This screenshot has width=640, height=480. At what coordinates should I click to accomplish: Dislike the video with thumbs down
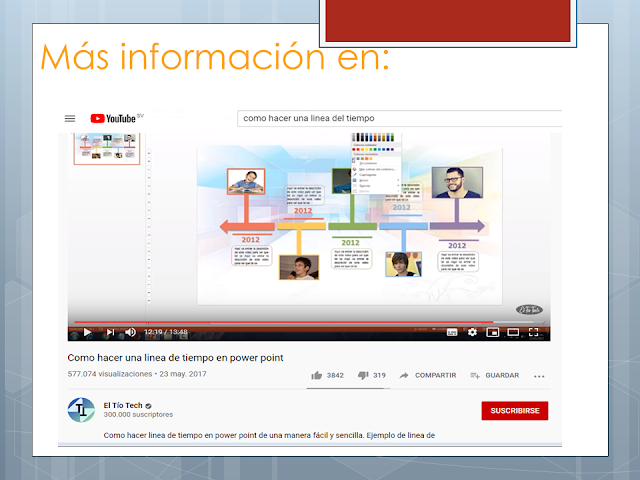pos(363,376)
